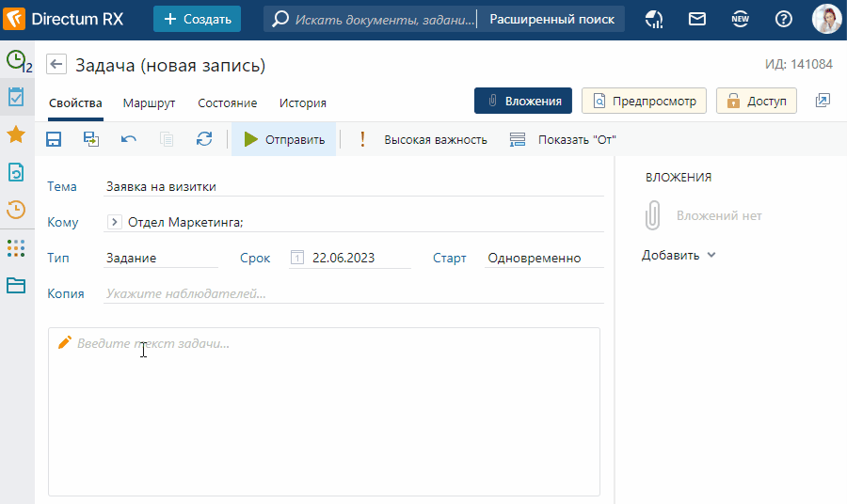Image resolution: width=847 pixels, height=504 pixels.
Task: Open the mail envelope icon in header
Action: tap(697, 19)
